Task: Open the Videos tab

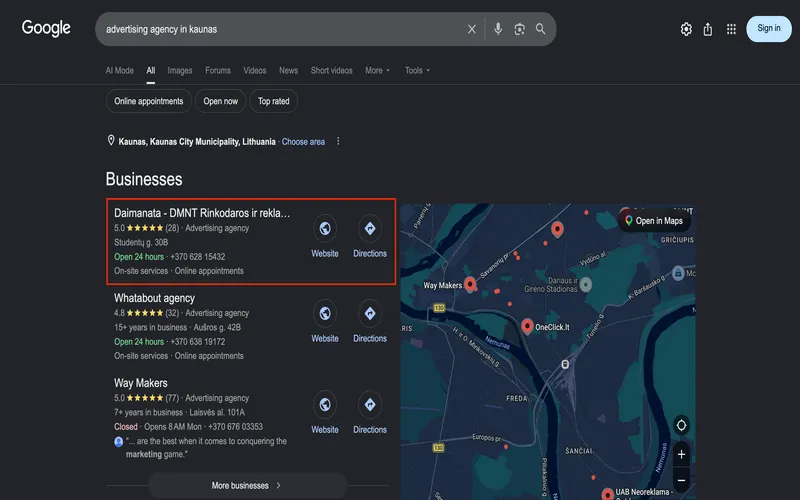Action: (x=255, y=70)
